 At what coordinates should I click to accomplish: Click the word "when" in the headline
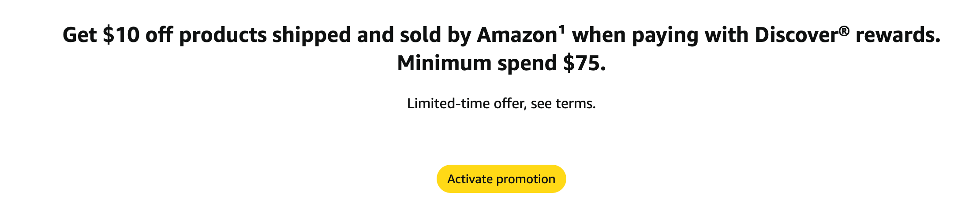click(599, 35)
